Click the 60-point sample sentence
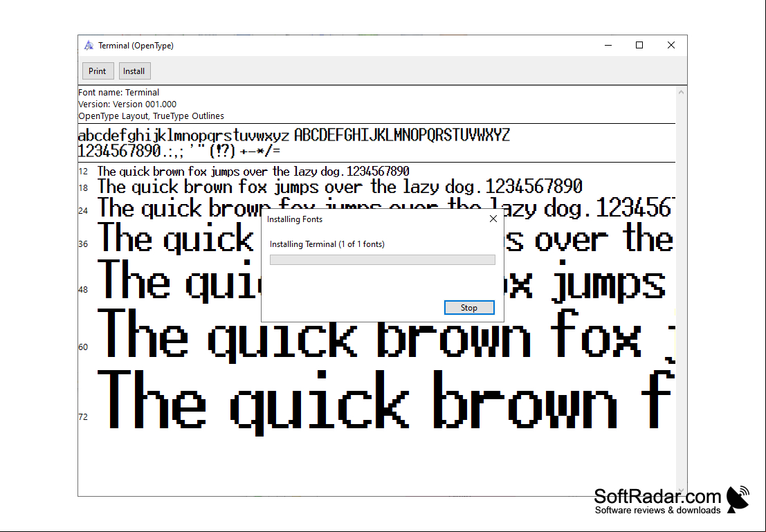The height and width of the screenshot is (532, 766). pos(386,336)
